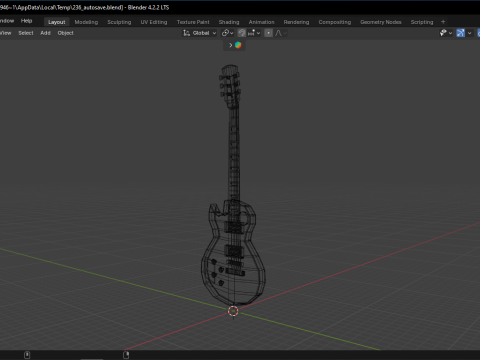Open the viewport Select menu
480x360 pixels.
tap(26, 33)
